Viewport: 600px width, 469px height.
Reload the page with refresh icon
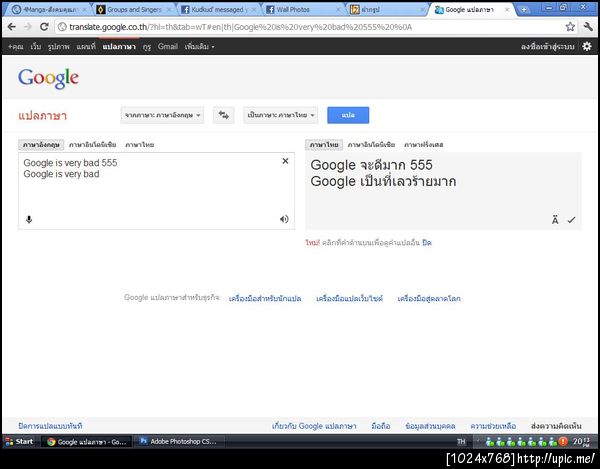[44, 27]
